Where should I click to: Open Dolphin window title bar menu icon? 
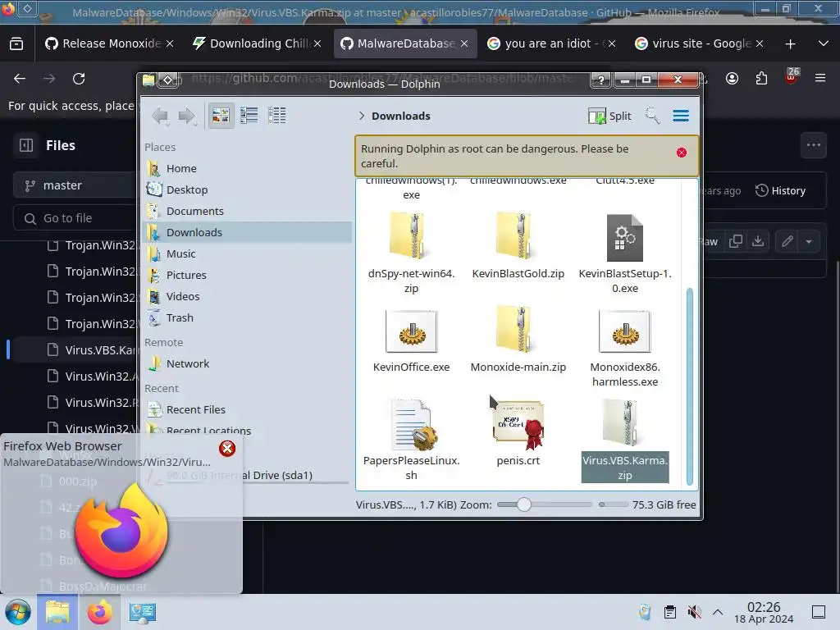pos(167,80)
